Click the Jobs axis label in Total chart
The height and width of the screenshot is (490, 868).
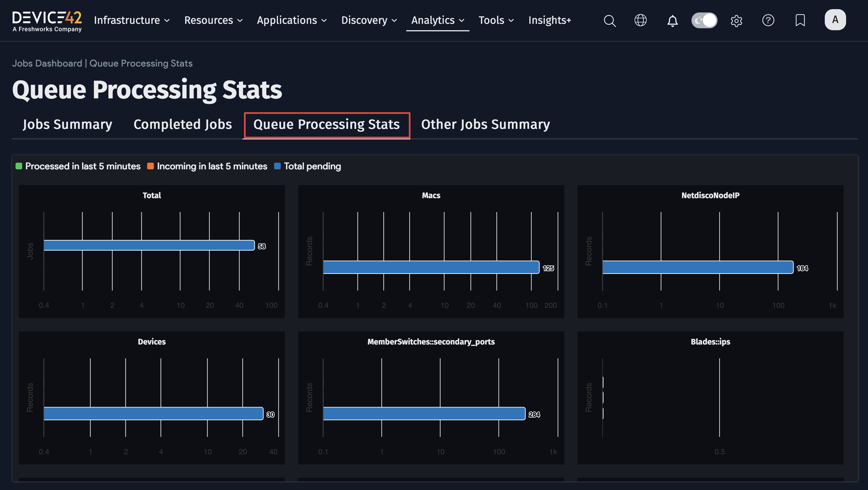point(30,251)
